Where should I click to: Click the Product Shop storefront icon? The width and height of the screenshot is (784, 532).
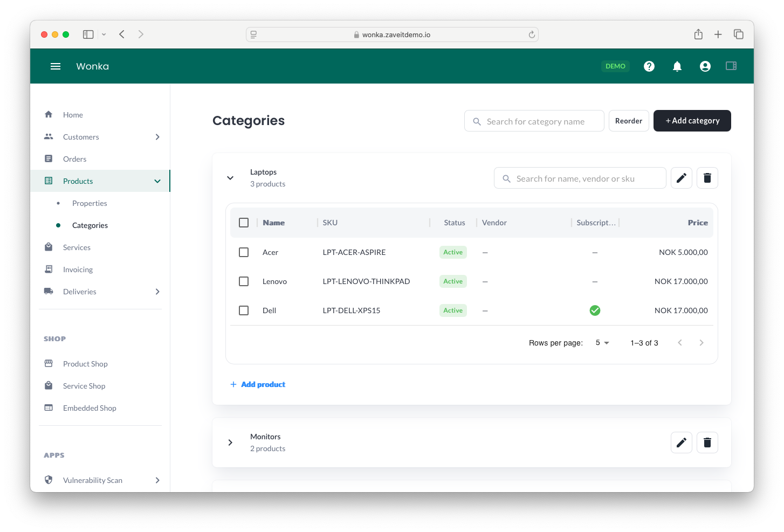49,363
